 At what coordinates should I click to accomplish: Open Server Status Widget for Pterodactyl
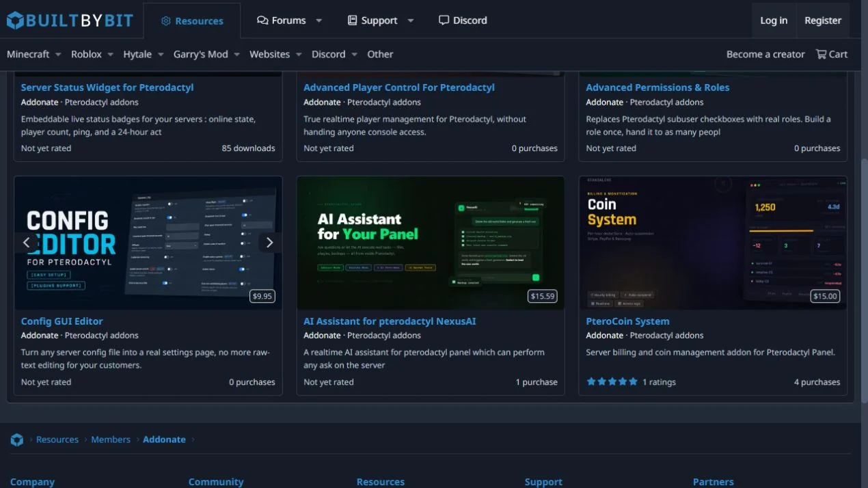coord(107,87)
